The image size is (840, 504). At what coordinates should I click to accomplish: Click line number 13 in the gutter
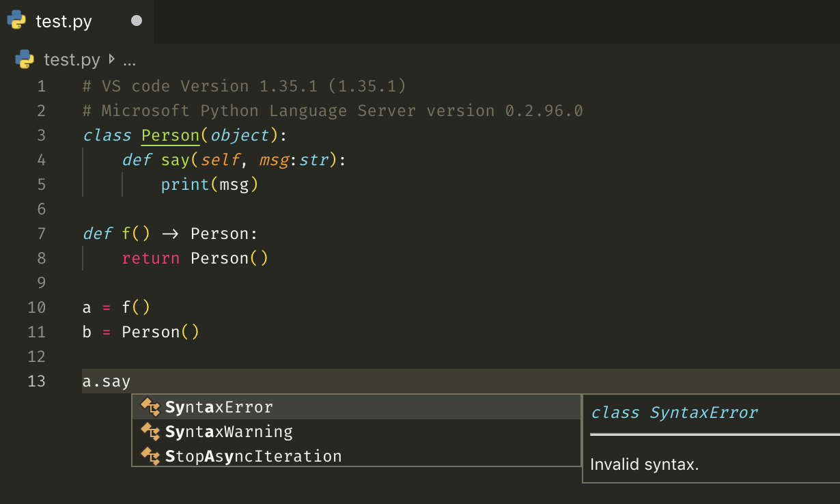36,381
